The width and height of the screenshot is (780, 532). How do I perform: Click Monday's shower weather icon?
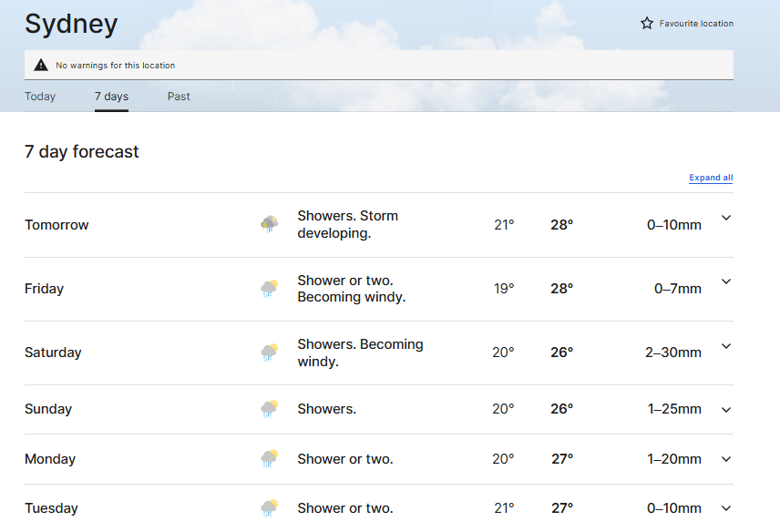[269, 459]
